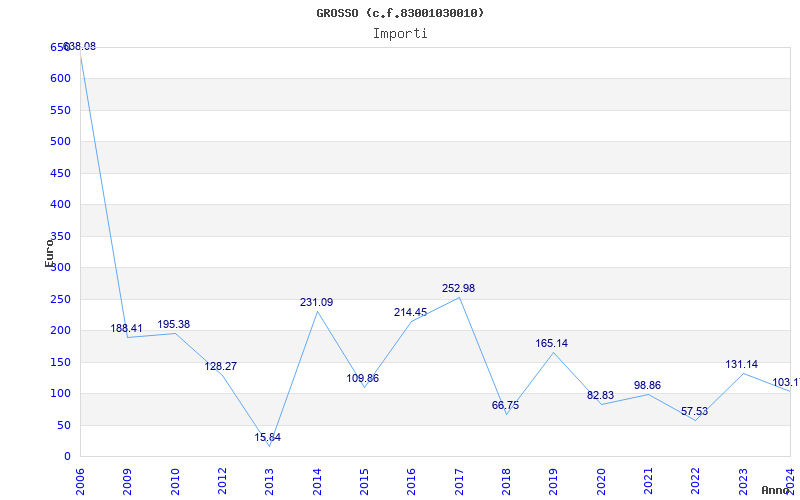Select the 109.86 data label
800x500 pixels.
pos(363,379)
